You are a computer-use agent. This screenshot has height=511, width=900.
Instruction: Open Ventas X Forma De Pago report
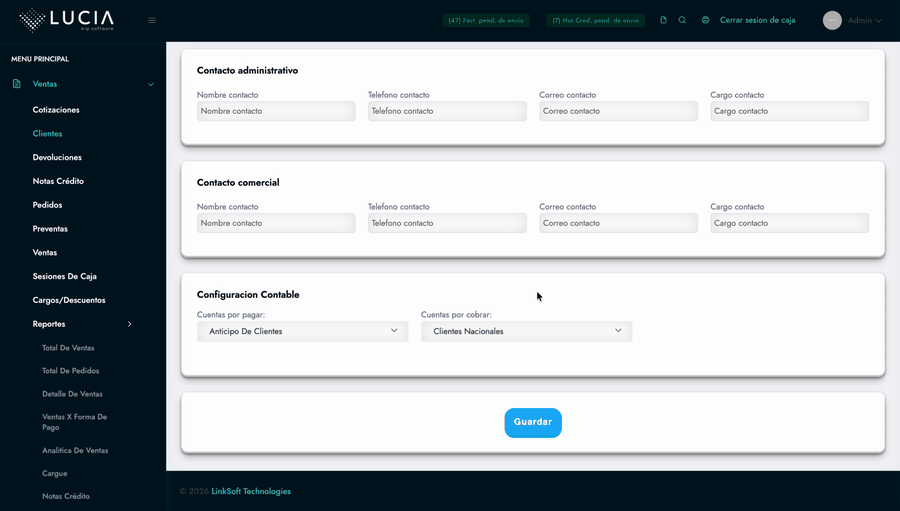coord(75,422)
